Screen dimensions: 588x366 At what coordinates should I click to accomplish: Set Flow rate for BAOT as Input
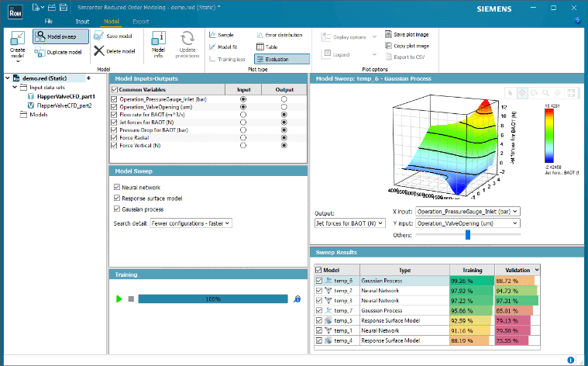[x=243, y=115]
